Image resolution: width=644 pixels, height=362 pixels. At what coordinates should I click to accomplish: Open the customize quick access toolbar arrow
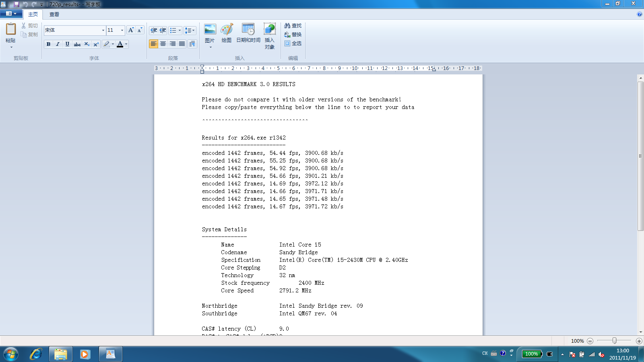(41, 4)
